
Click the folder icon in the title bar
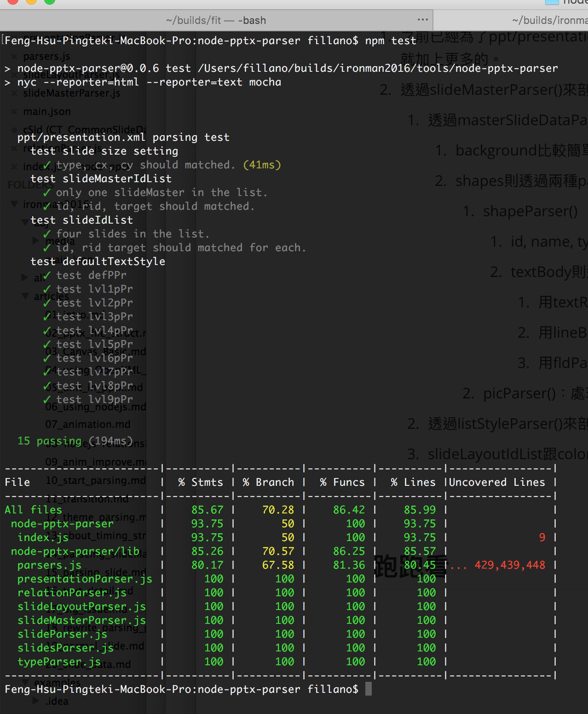tap(552, 2)
